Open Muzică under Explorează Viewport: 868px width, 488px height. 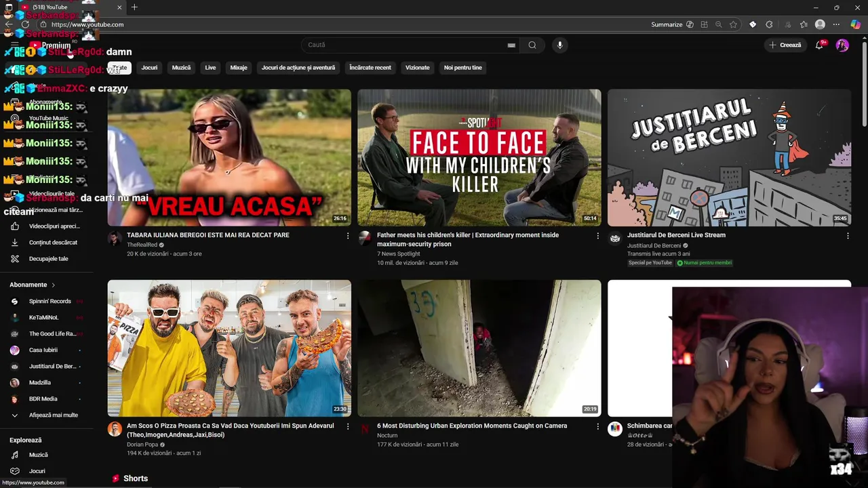47,455
